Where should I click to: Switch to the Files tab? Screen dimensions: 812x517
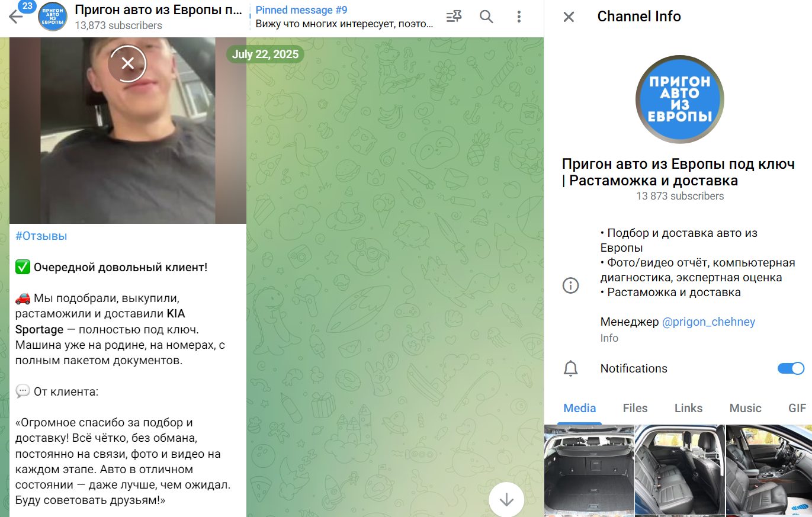(x=635, y=408)
